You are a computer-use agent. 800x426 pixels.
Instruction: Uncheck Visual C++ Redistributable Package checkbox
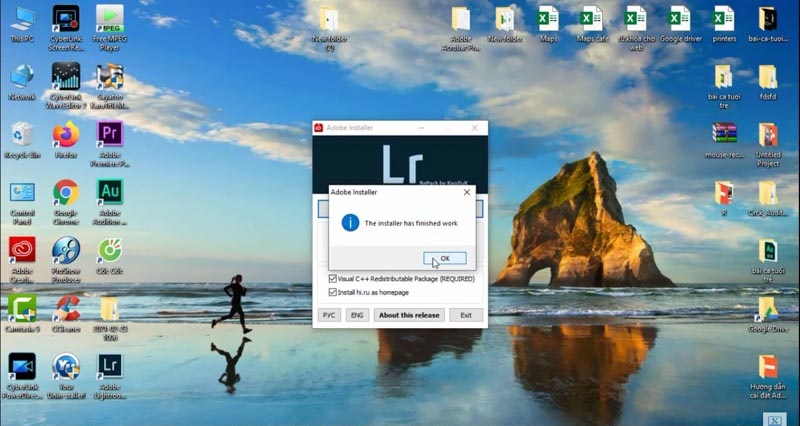click(x=333, y=279)
